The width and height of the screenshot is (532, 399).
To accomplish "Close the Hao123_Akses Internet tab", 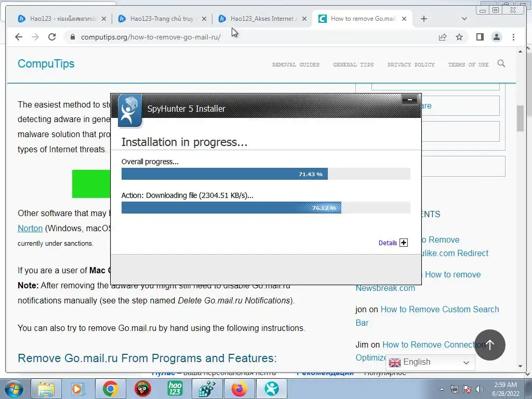I will [x=304, y=19].
